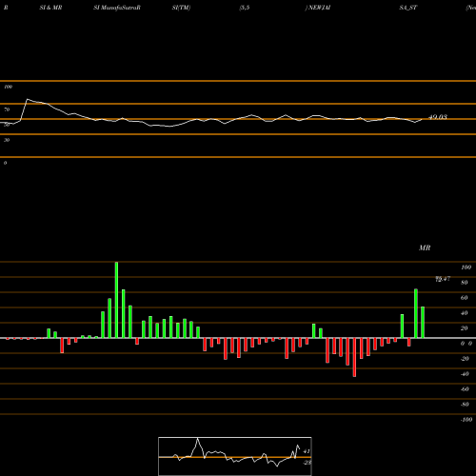The image size is (476, 476).
Task: Click the 'SA_ST' header label
Action: (408, 8)
